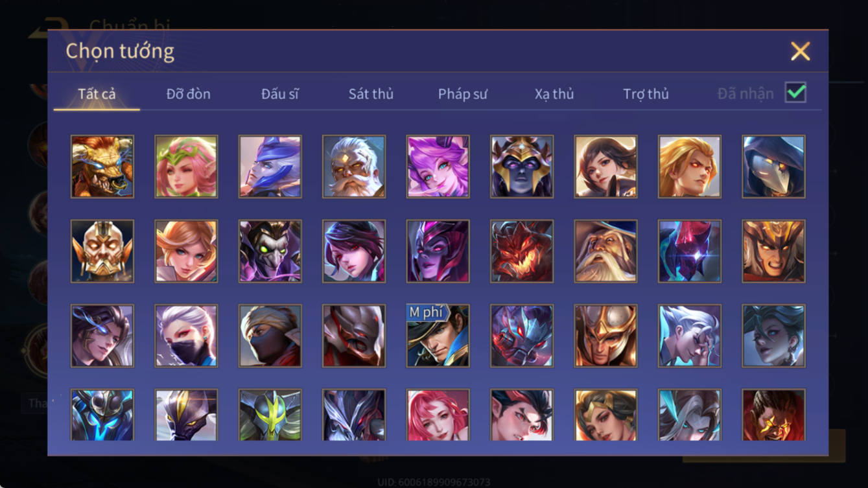Switch to the 'Xạ thủ' tab
This screenshot has width=868, height=488.
[554, 94]
